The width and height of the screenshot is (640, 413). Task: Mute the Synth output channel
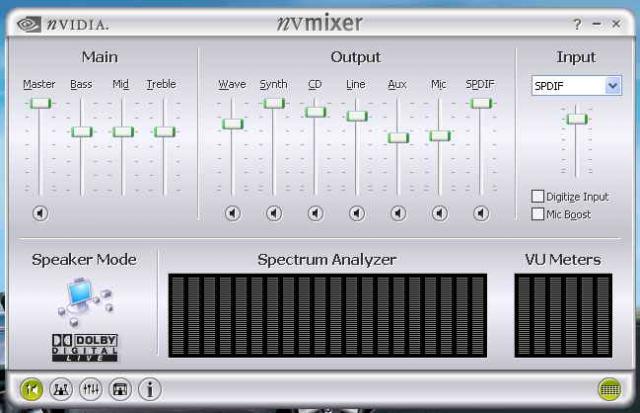tap(274, 213)
